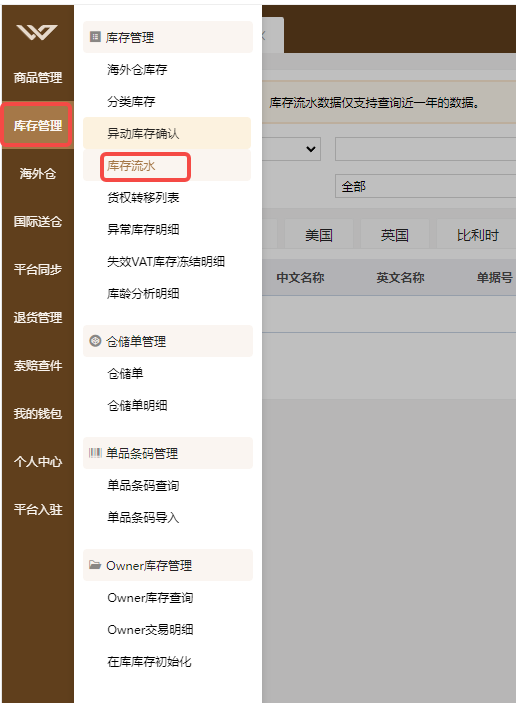
Task: Open 失效VAT库存冻结明细 entry
Action: pos(166,262)
